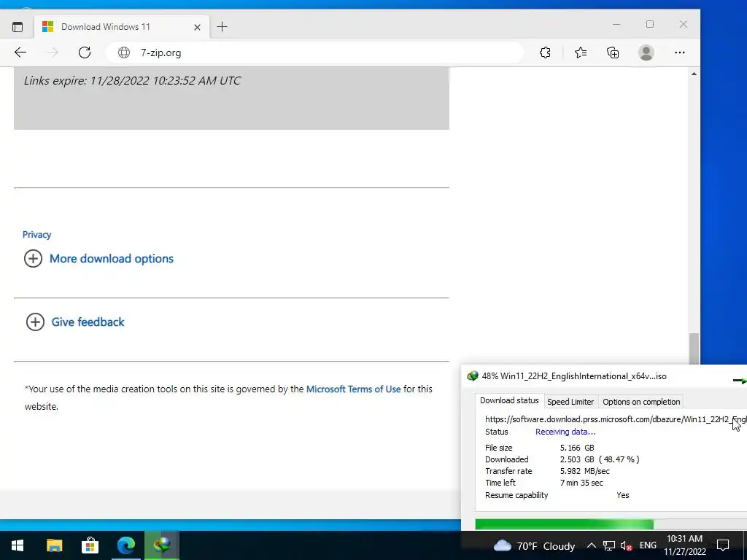
Task: Open the clock showing 10:31 AM
Action: tap(684, 545)
